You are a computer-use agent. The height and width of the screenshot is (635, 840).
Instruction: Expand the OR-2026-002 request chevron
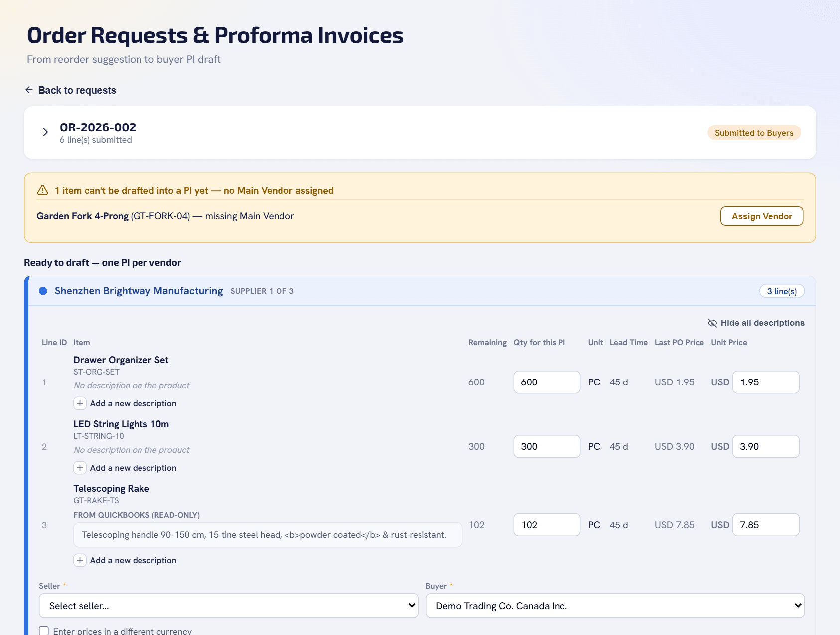pos(45,132)
